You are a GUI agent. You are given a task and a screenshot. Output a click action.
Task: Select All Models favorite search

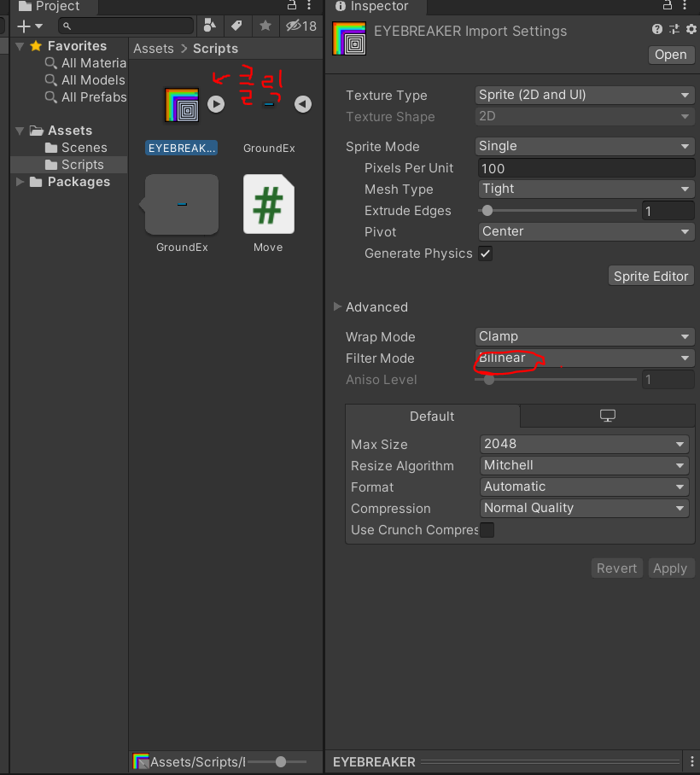[85, 80]
